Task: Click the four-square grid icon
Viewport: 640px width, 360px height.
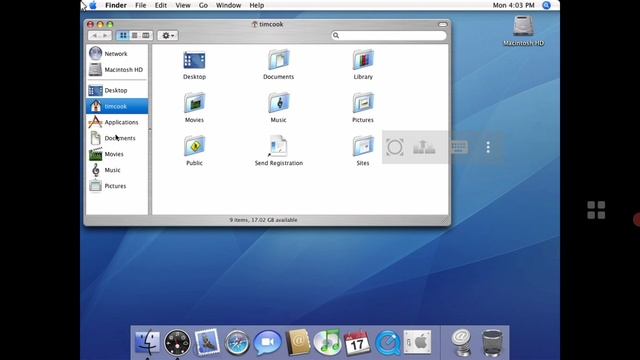Action: (x=596, y=210)
